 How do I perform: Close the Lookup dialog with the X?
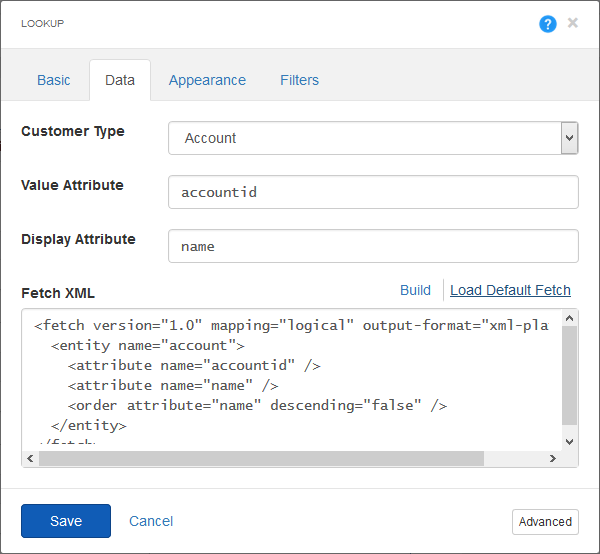(573, 23)
